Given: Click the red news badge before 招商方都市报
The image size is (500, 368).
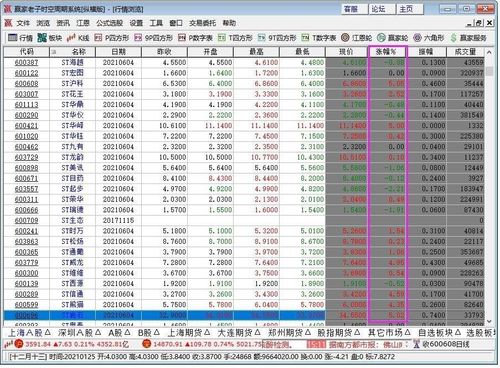Looking at the screenshot, I should pos(316,344).
